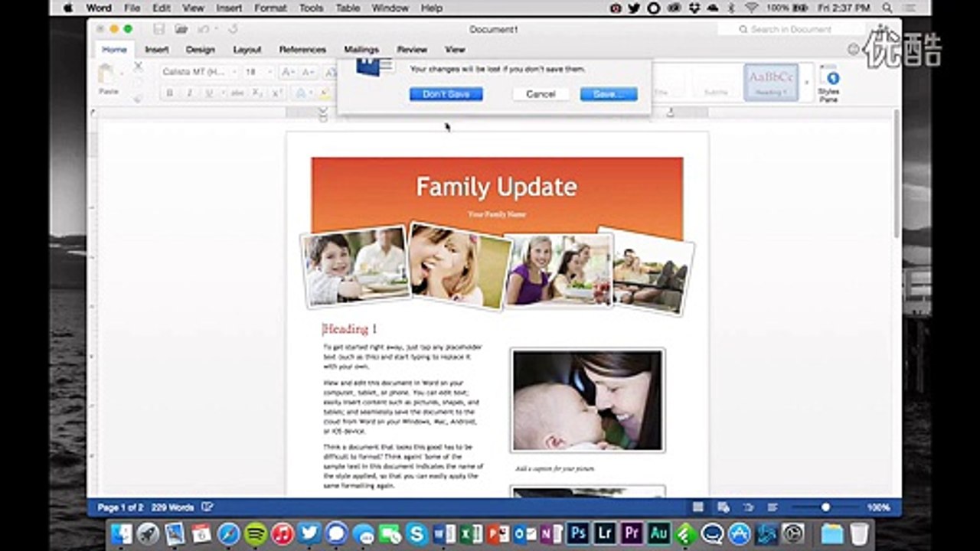
Task: Click the proofing icon in status bar
Action: pos(207,507)
